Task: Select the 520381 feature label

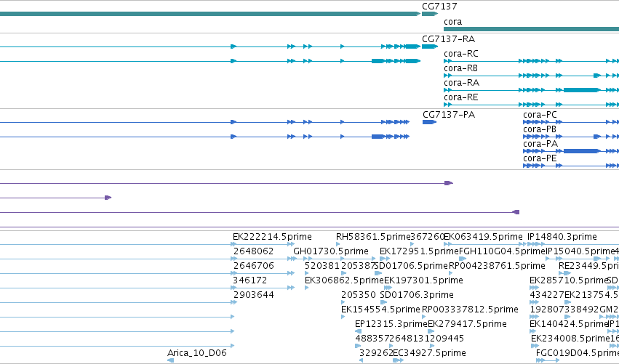Action: pyautogui.click(x=322, y=266)
